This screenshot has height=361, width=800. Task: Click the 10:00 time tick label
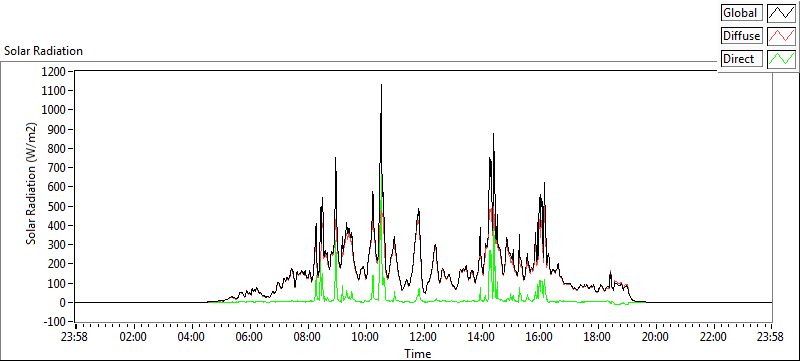pyautogui.click(x=366, y=337)
